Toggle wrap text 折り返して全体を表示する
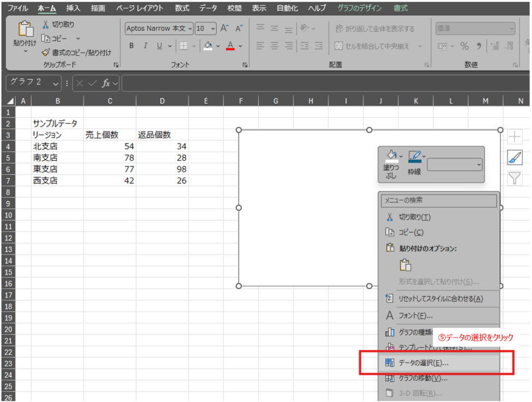 375,29
